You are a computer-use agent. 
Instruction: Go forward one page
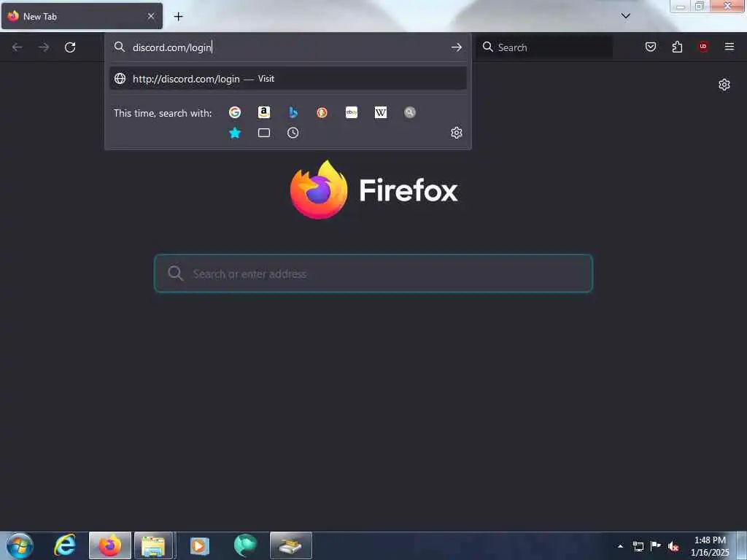coord(44,47)
